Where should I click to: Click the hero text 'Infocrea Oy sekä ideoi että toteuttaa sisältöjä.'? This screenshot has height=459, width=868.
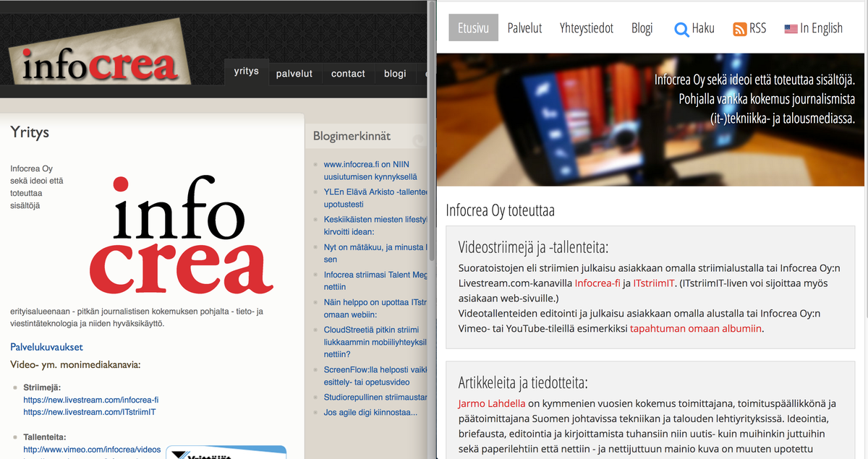click(x=755, y=80)
